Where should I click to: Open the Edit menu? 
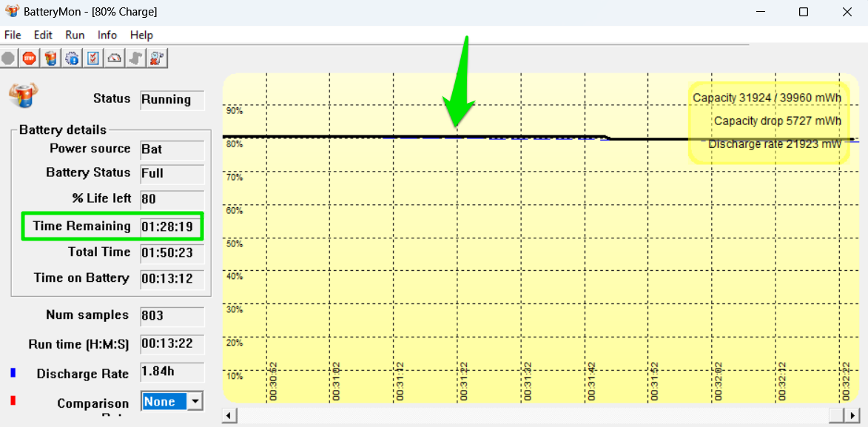click(43, 35)
